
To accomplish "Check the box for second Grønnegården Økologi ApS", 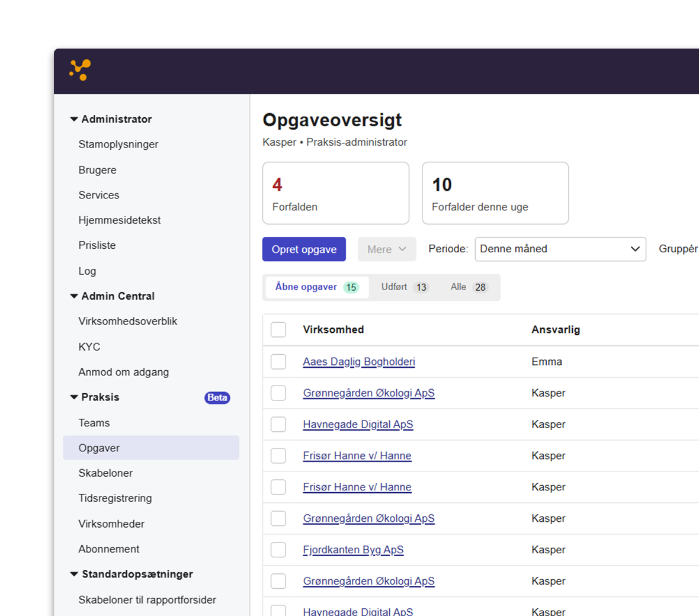I will coord(278,518).
